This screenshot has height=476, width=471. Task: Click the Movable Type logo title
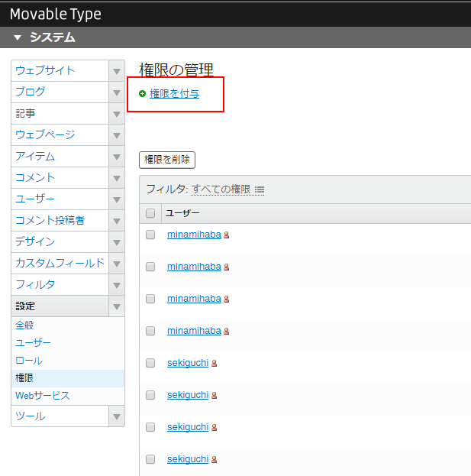tap(55, 14)
